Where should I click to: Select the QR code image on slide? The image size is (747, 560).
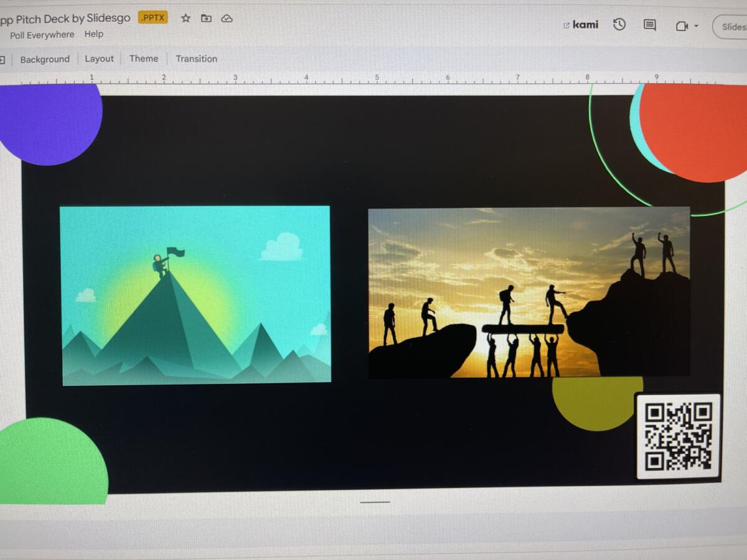click(678, 436)
